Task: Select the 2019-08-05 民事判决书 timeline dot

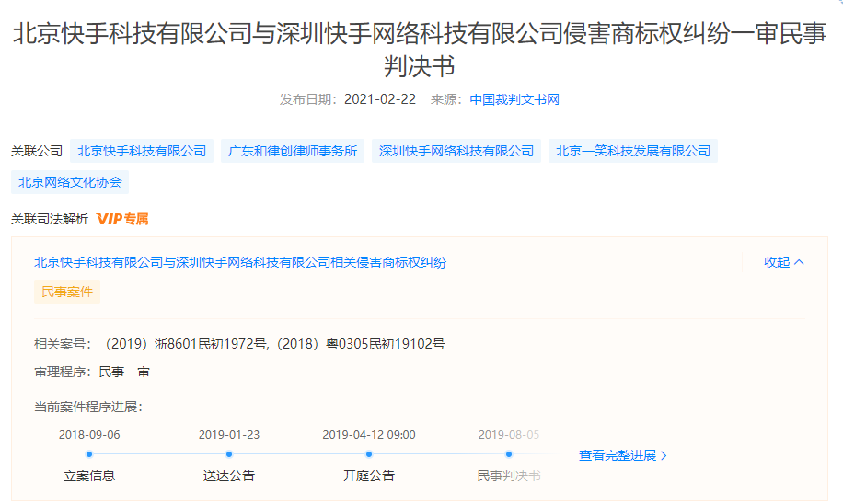Action: [509, 454]
